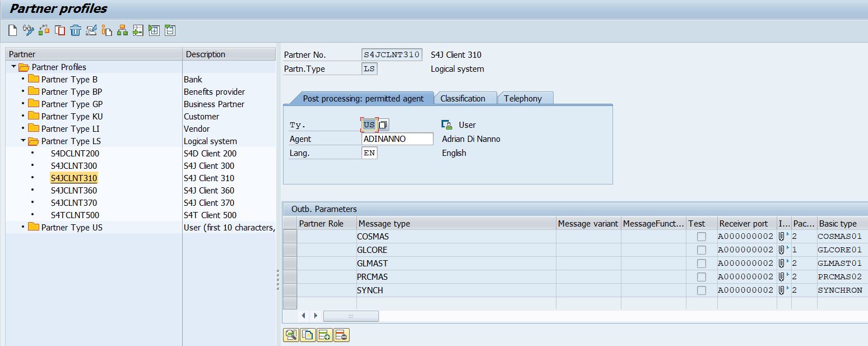Enable the Test checkbox for COSMAS
Viewport: 868px width, 346px height.
click(x=701, y=236)
